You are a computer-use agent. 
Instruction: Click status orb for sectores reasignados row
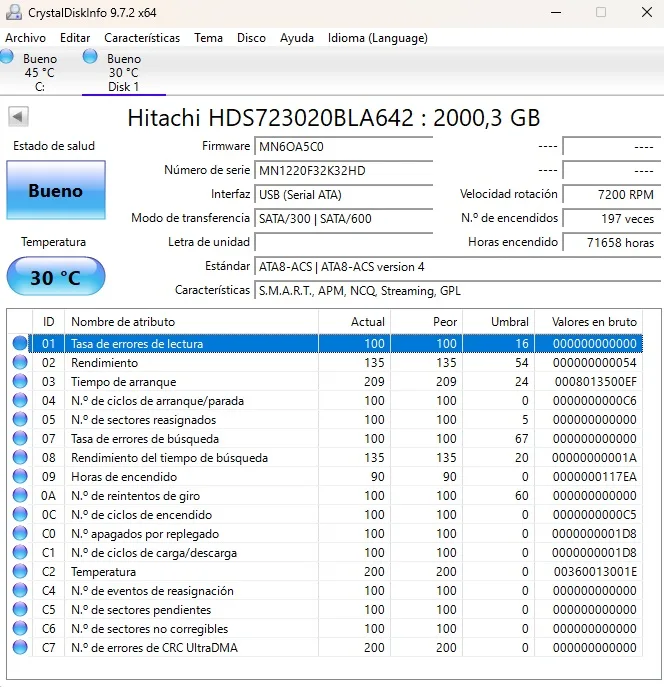(x=20, y=420)
